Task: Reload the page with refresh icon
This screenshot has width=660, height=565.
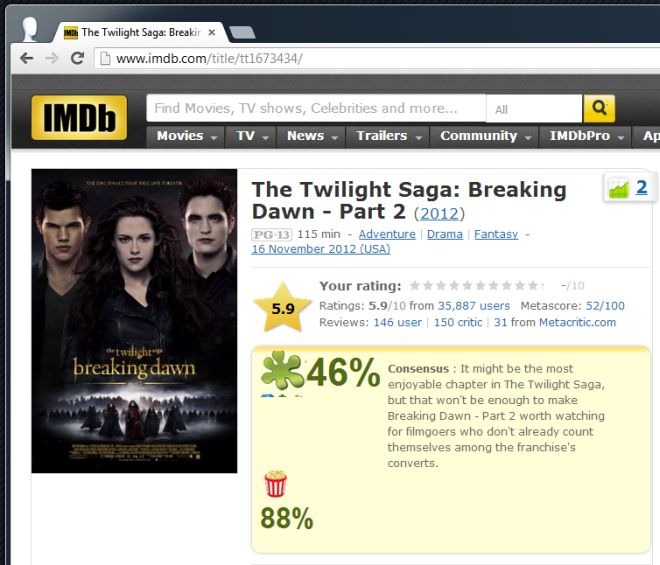Action: point(77,58)
